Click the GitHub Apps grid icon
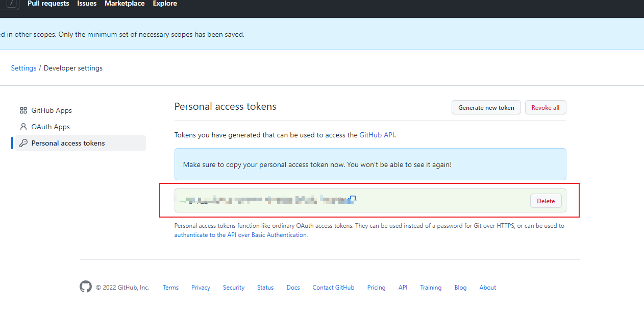This screenshot has width=644, height=309. 23,110
